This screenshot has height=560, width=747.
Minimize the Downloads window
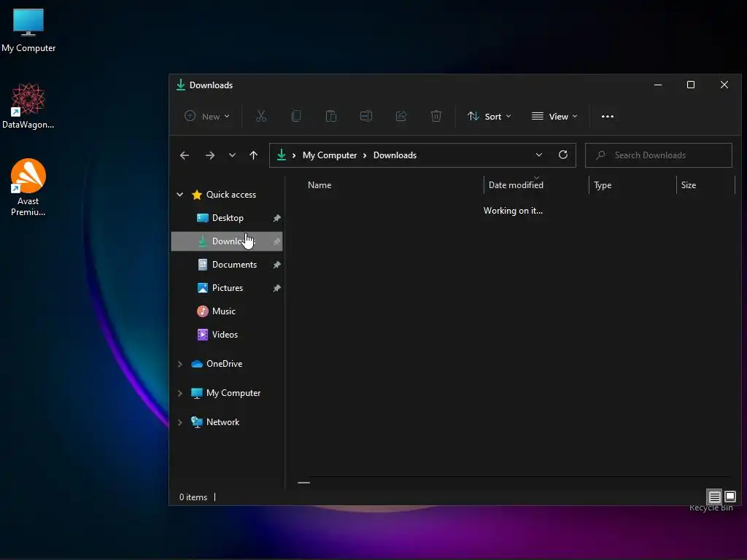[658, 85]
